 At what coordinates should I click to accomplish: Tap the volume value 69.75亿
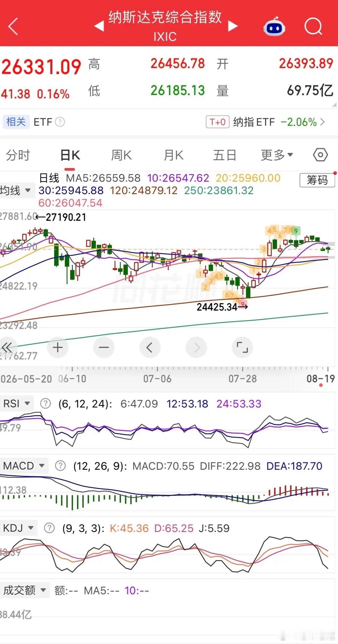click(x=310, y=90)
